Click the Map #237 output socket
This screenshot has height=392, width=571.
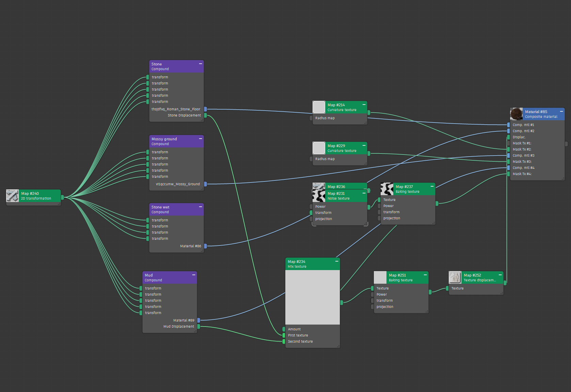437,204
